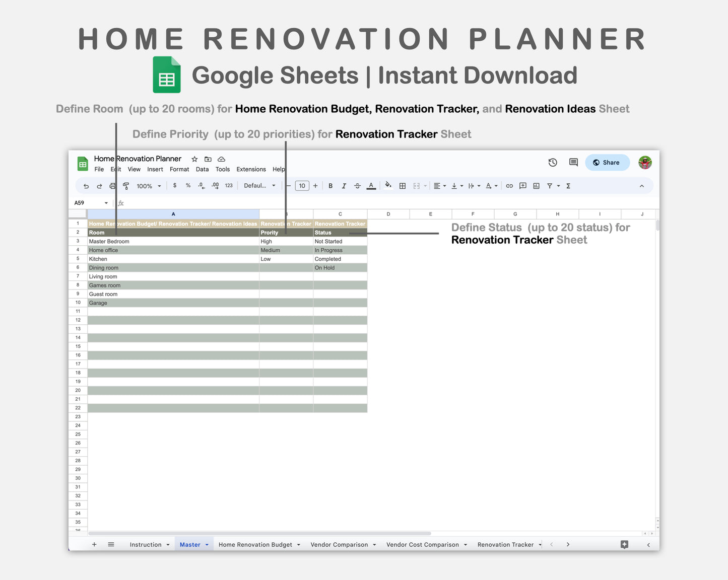
Task: Click the Insert chart icon
Action: pos(536,186)
